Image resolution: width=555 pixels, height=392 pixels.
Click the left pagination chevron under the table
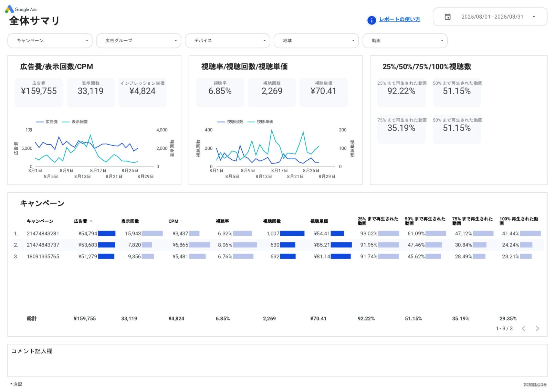(x=524, y=328)
